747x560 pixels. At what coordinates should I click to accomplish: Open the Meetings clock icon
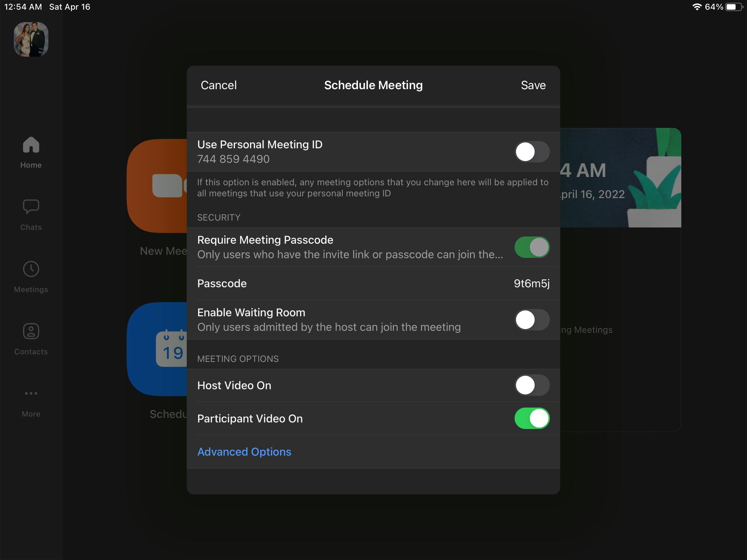pyautogui.click(x=31, y=269)
